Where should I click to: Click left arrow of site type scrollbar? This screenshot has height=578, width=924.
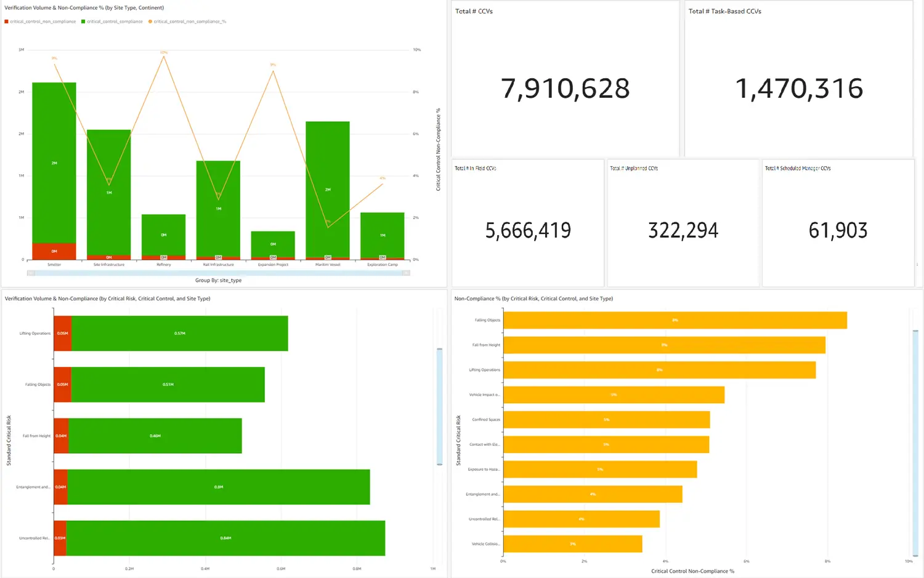[30, 273]
